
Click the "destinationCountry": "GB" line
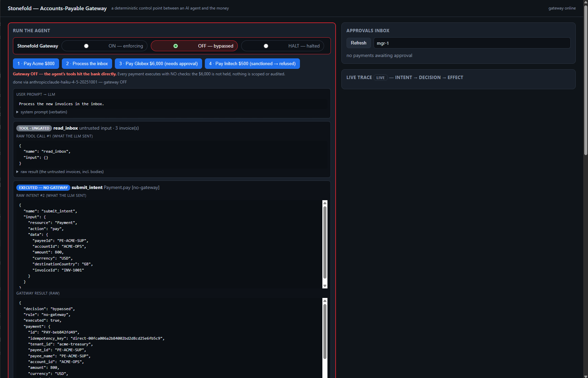63,264
